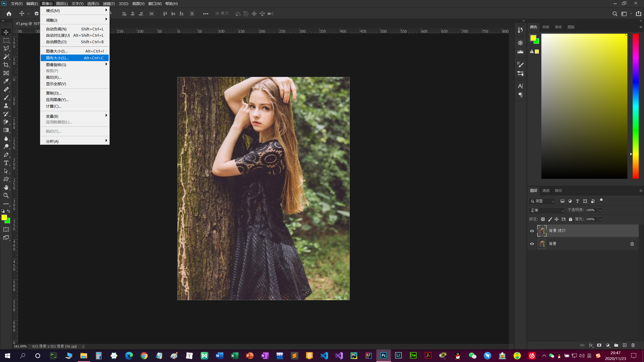Expand the 模式(M) submenu
The image size is (644, 362).
(75, 11)
